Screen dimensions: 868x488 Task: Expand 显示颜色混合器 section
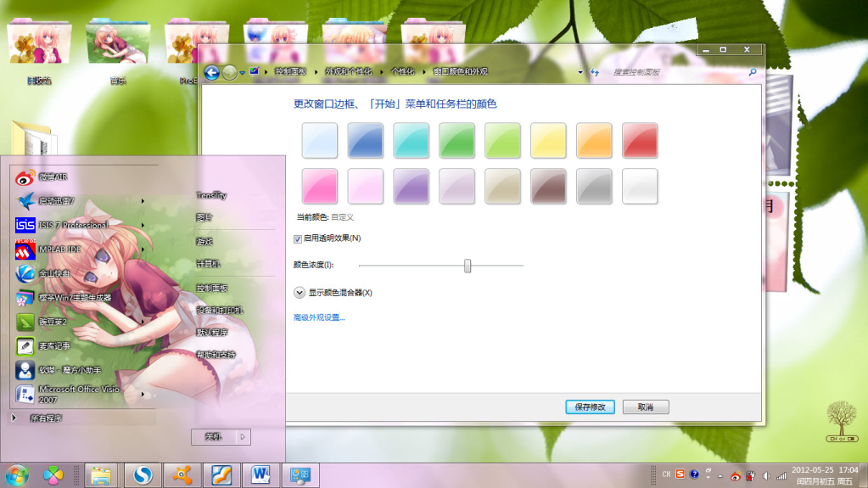click(300, 293)
